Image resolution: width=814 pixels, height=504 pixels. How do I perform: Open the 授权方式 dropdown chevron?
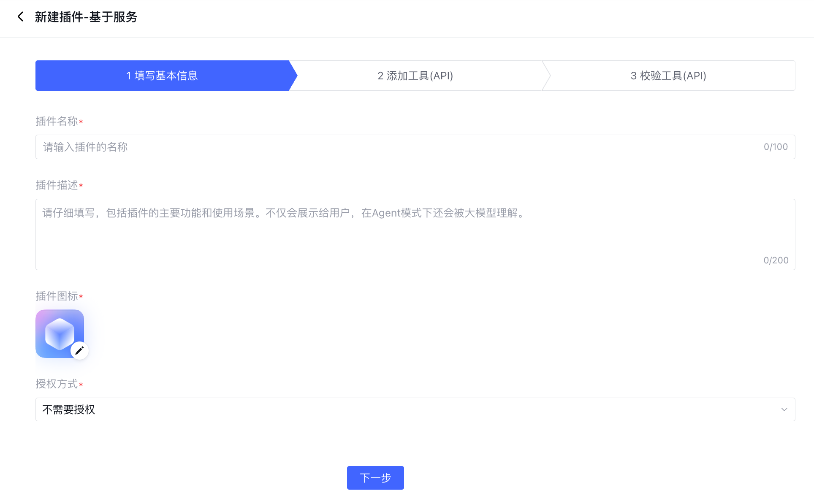tap(784, 409)
